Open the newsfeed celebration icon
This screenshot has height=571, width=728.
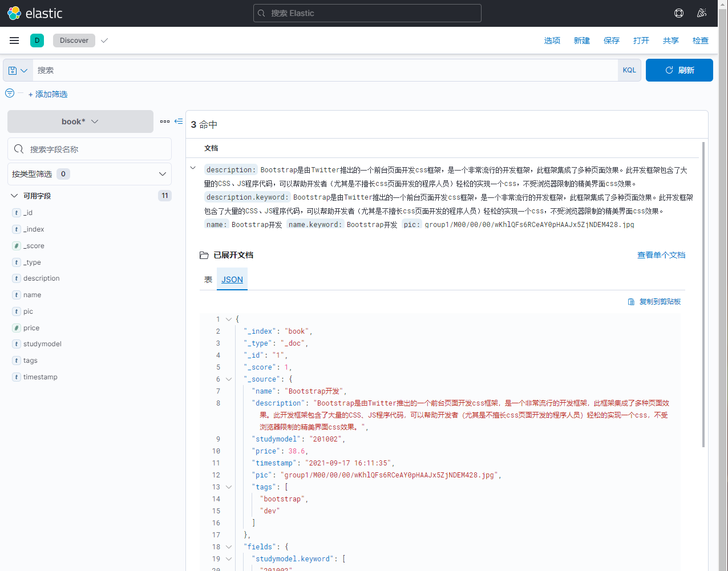coord(702,13)
